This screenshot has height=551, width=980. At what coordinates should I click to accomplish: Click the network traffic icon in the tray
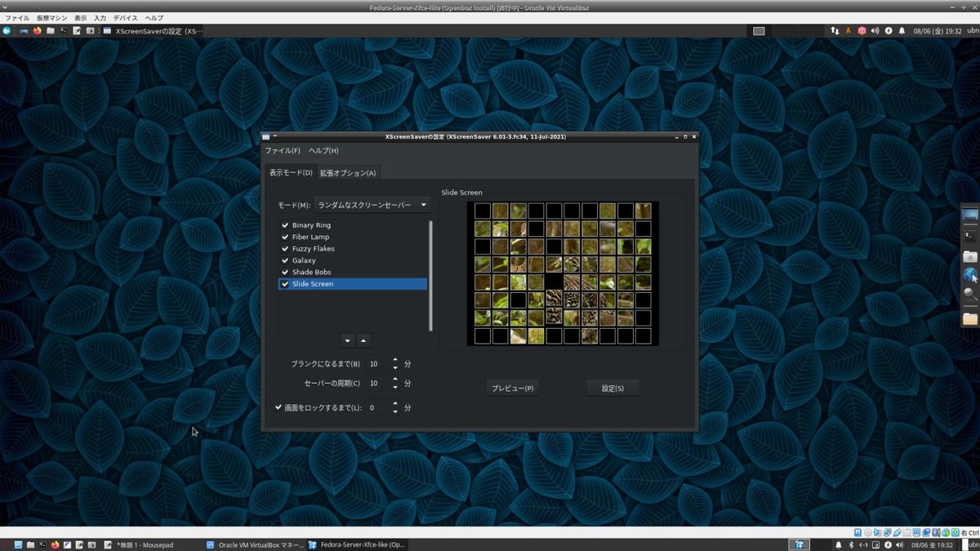(863, 544)
